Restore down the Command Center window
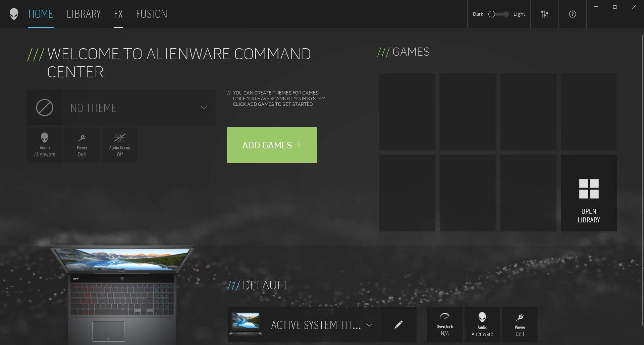 (615, 7)
